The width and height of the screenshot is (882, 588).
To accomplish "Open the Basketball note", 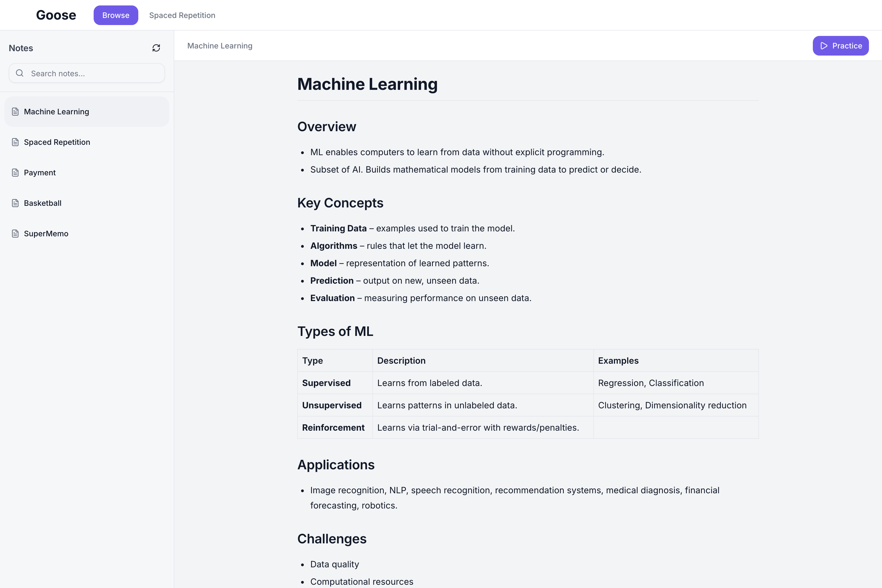I will [43, 203].
